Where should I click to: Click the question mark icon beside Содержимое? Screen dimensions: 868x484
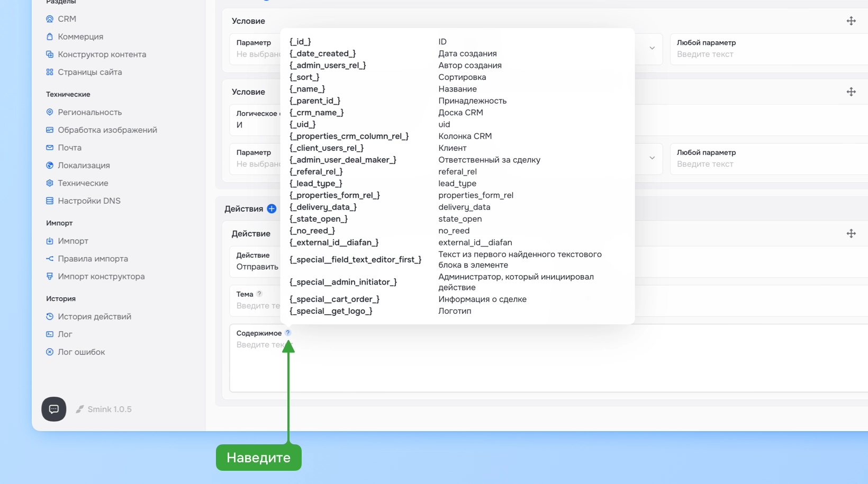pos(288,333)
